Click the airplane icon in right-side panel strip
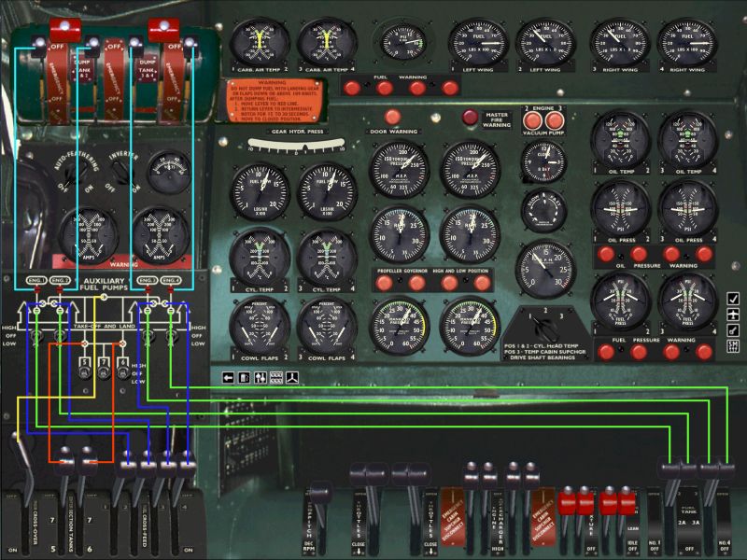 (735, 314)
